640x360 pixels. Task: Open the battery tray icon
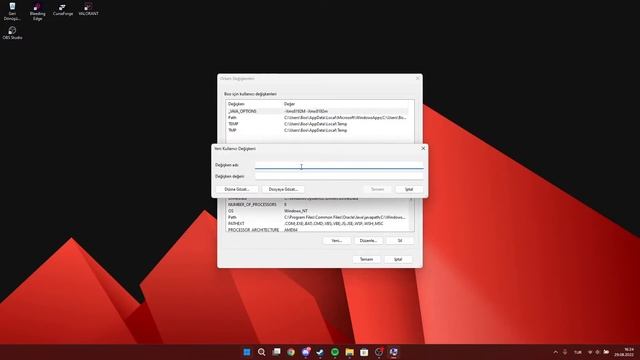coord(607,352)
